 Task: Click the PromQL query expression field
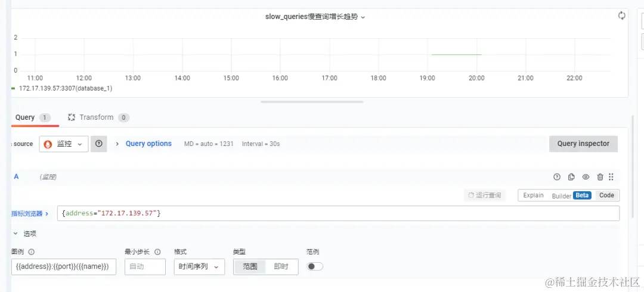pos(338,213)
